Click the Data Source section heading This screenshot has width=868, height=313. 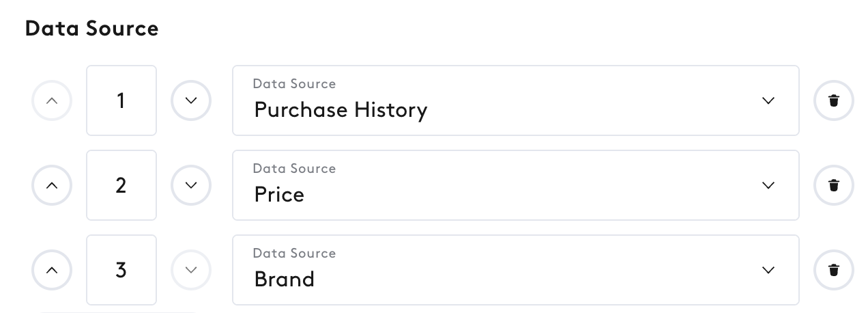91,29
